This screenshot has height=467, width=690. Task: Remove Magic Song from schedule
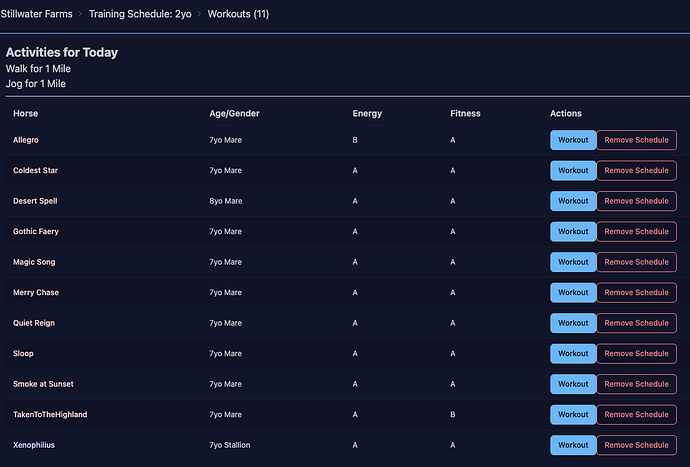click(636, 262)
